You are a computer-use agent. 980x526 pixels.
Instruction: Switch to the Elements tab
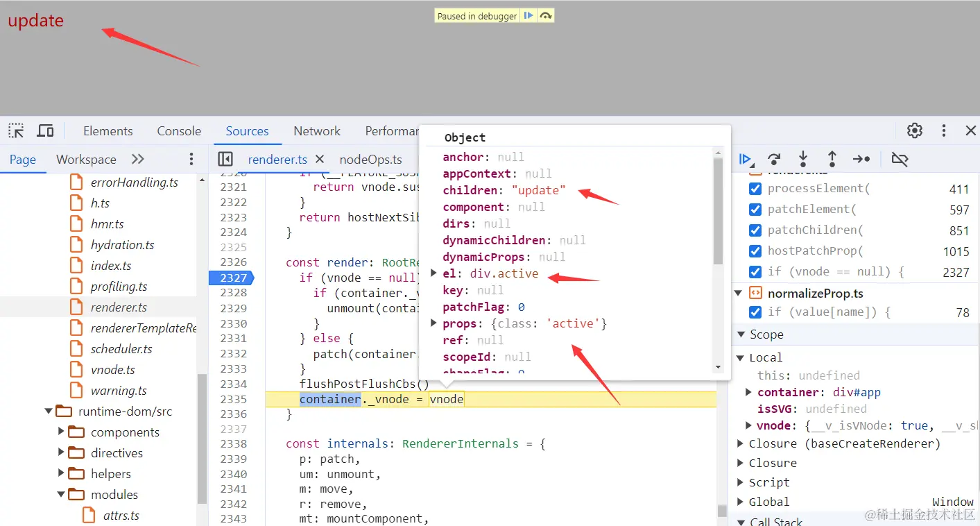[x=108, y=131]
